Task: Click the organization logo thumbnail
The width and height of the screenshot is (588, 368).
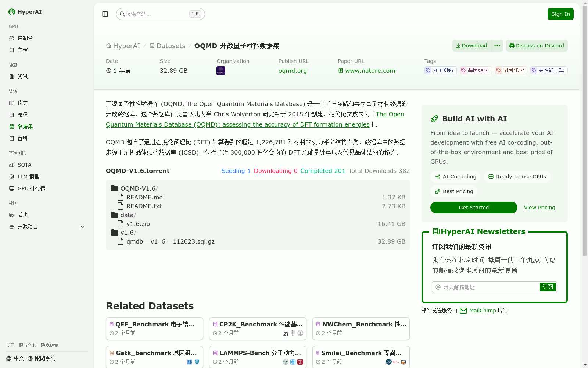Action: (221, 71)
